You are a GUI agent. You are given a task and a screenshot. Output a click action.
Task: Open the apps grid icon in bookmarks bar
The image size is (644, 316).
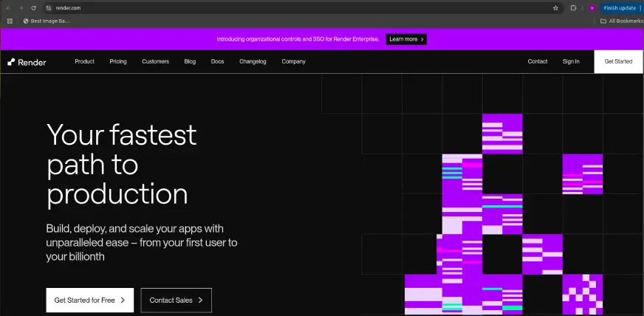coord(10,21)
